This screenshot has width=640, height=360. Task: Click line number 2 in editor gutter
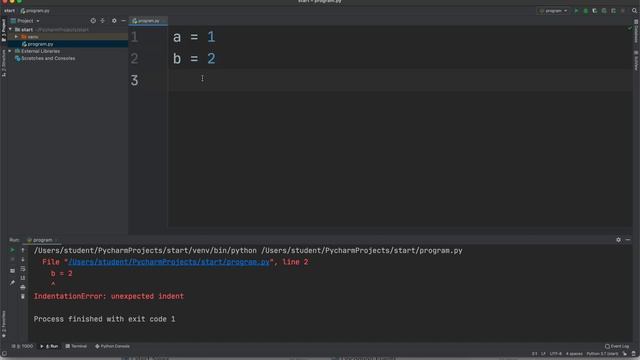(134, 59)
